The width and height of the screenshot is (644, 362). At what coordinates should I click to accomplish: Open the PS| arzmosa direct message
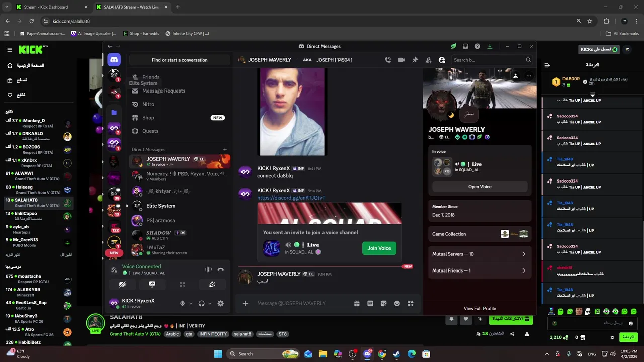(180, 220)
